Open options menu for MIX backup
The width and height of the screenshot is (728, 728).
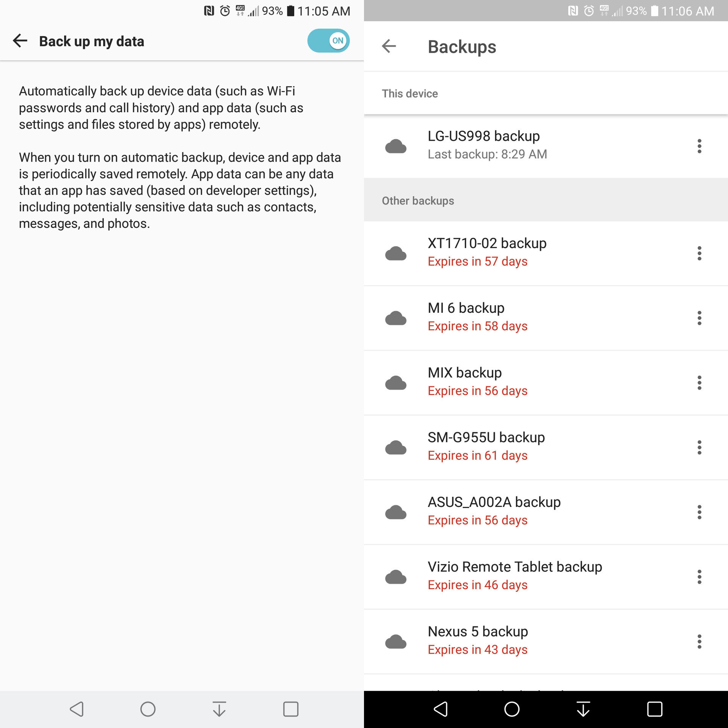coord(699,383)
